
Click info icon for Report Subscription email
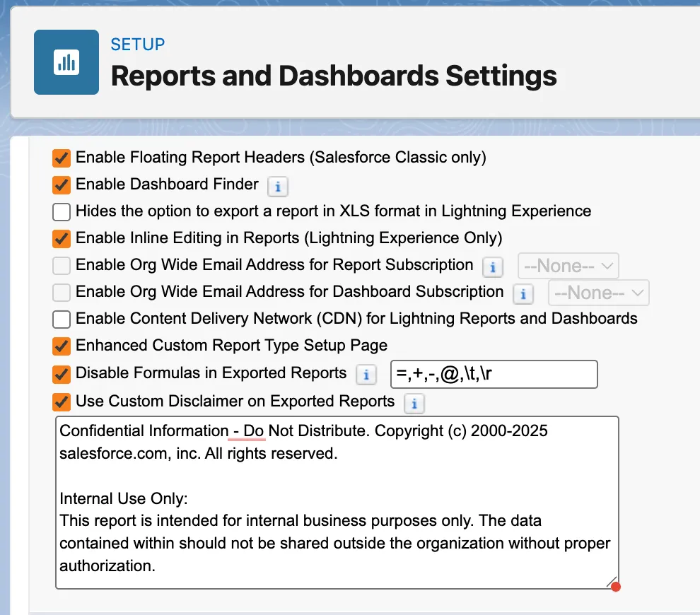492,267
